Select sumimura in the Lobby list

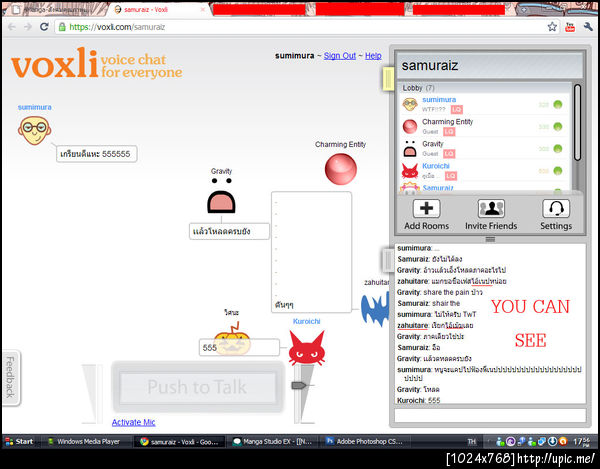click(x=485, y=104)
